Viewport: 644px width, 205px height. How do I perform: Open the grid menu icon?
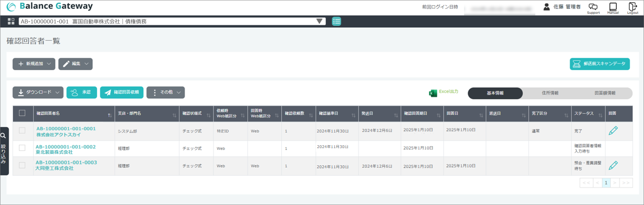11,21
